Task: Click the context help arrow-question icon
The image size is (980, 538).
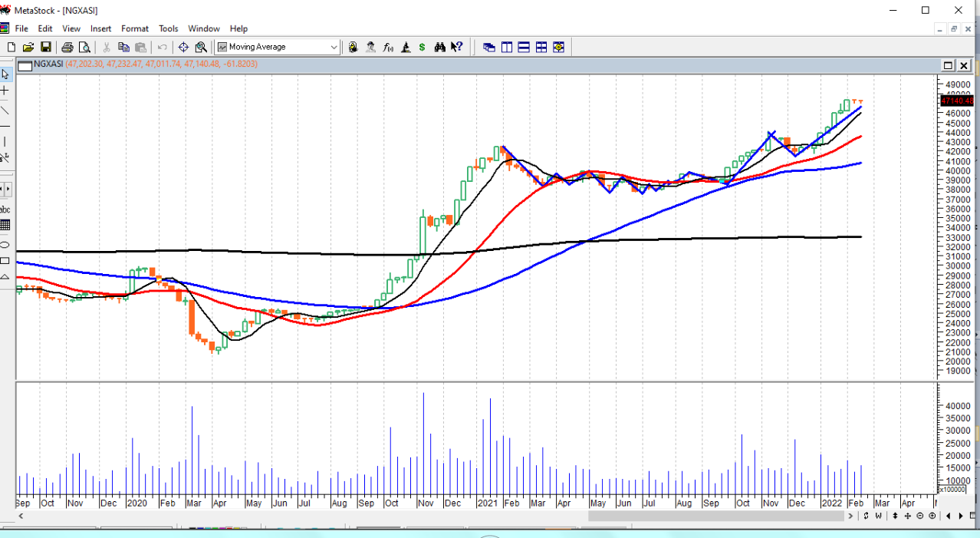Action: (x=457, y=47)
